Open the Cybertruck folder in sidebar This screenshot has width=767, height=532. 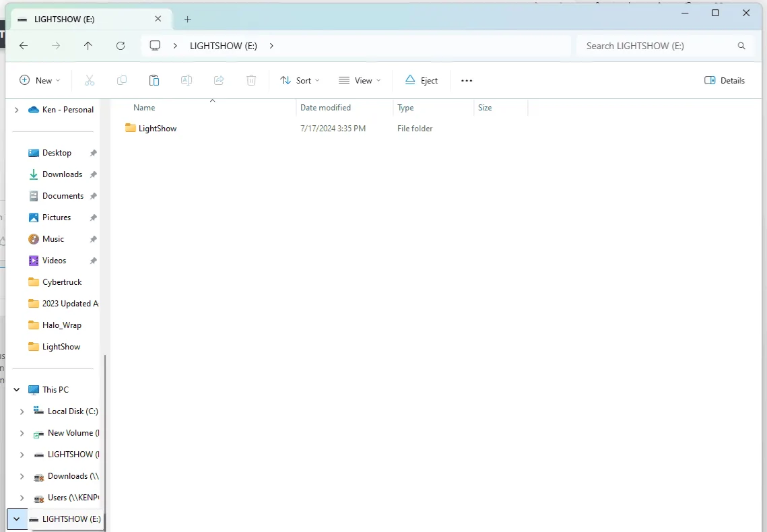62,281
